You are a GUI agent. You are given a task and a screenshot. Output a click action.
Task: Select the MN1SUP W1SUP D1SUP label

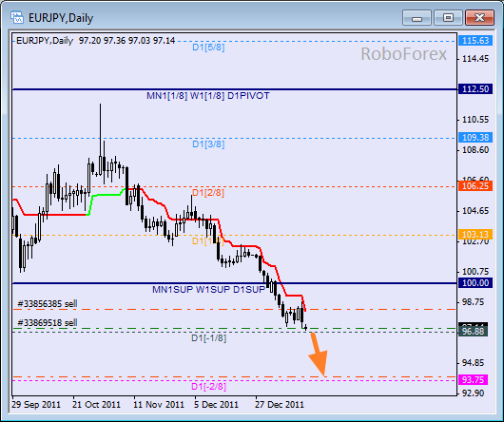tap(208, 289)
